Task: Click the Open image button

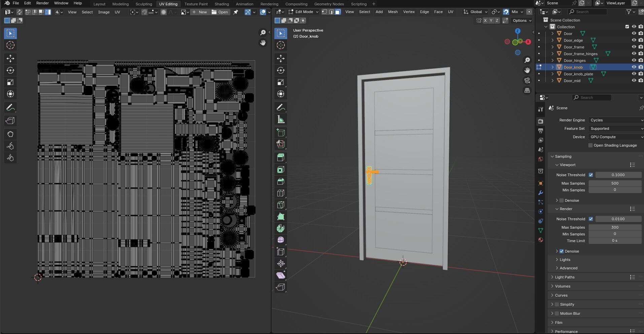Action: pos(220,12)
